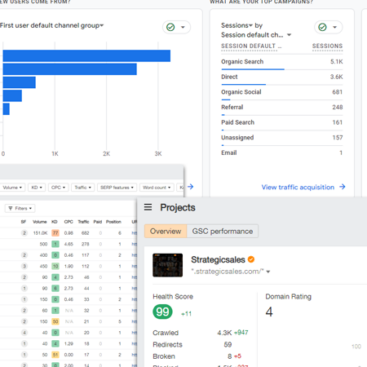
Task: Expand the strategicsales.com domain dropdown
Action: pos(268,272)
